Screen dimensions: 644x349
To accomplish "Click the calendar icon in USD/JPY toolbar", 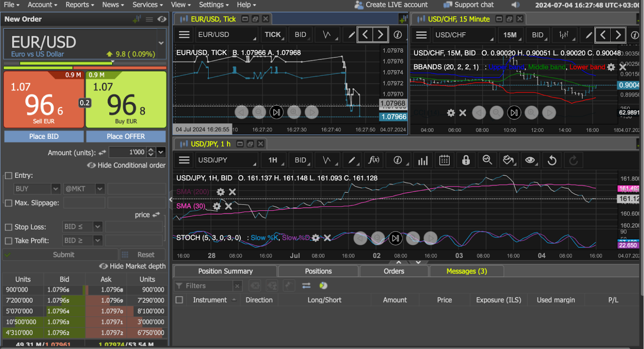I will tap(444, 160).
